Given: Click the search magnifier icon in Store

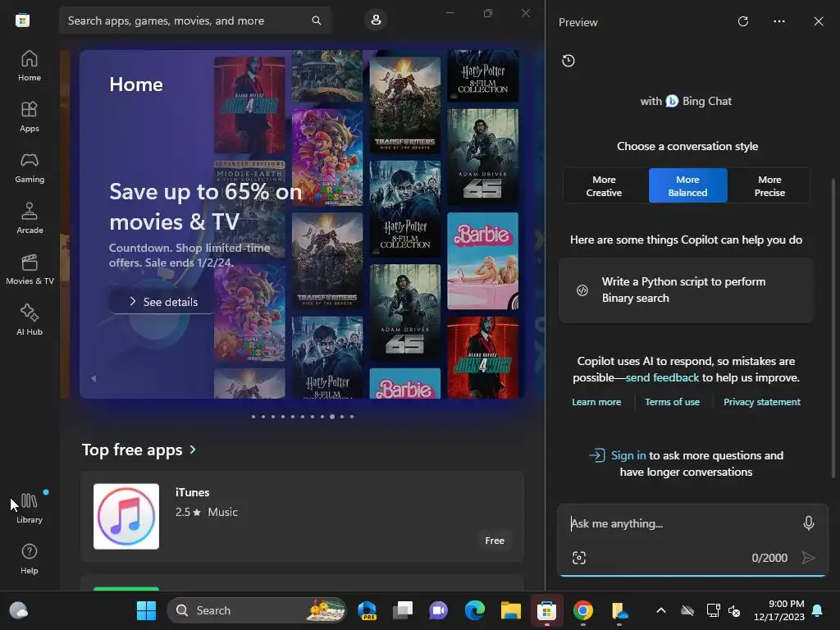Looking at the screenshot, I should click(317, 21).
